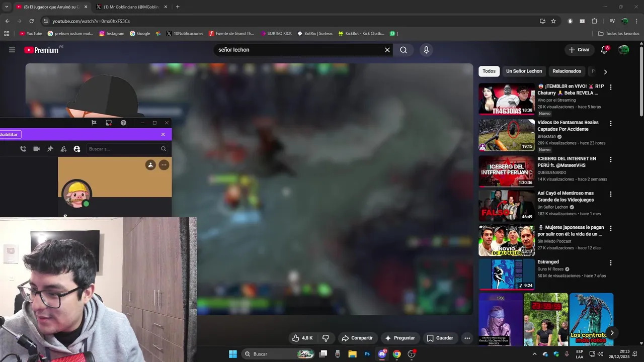Open the Chrome apps grid in bookmarks bar
This screenshot has width=644, height=362.
pyautogui.click(x=7, y=34)
